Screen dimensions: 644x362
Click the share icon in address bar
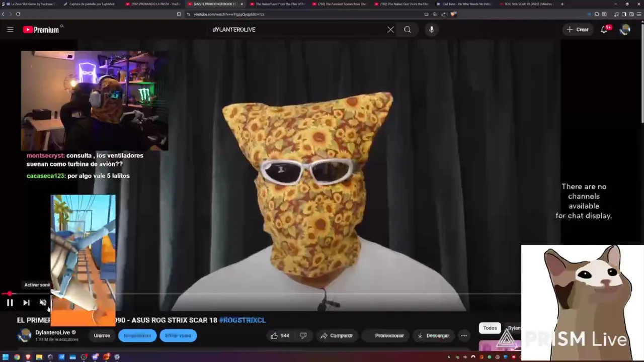pyautogui.click(x=444, y=14)
